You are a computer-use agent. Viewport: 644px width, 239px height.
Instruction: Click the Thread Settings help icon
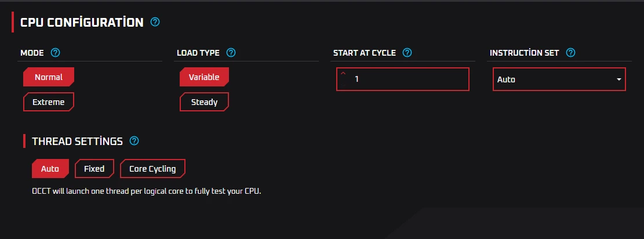tap(134, 141)
